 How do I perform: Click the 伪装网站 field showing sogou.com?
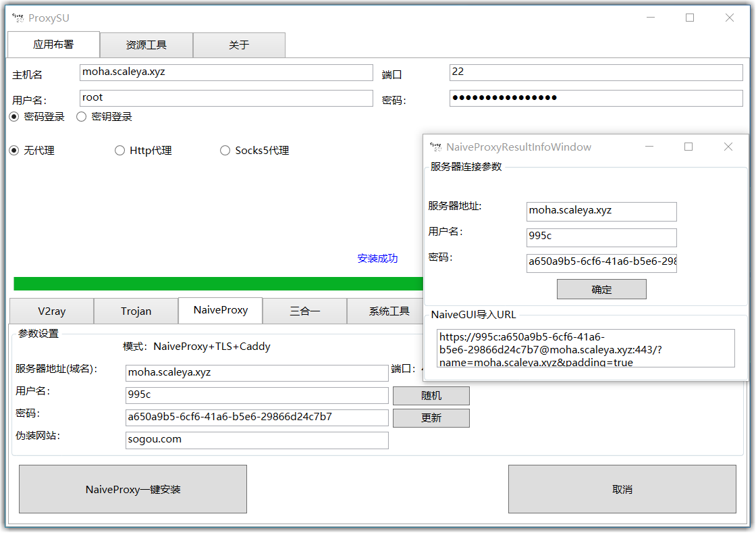click(256, 440)
